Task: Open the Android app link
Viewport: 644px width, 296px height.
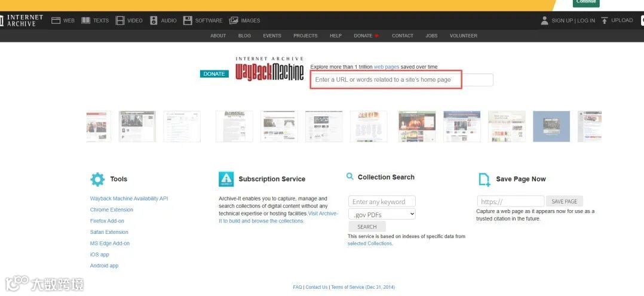Action: coord(105,266)
